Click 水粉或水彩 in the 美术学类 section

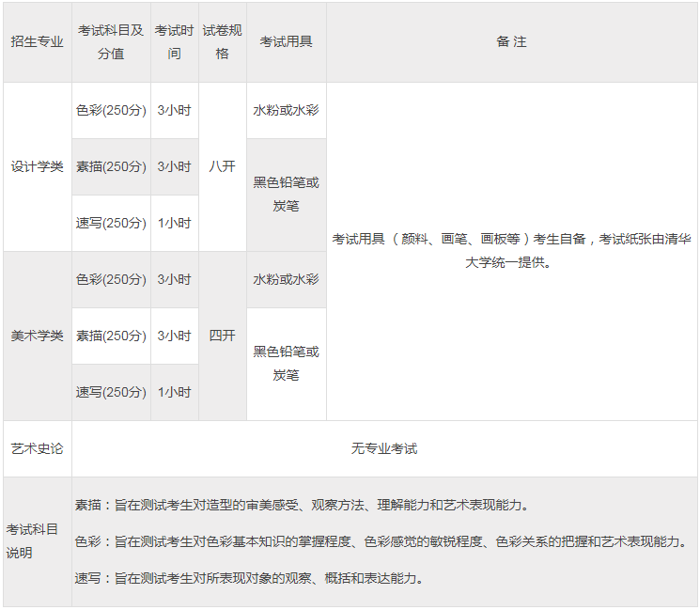[x=287, y=279]
